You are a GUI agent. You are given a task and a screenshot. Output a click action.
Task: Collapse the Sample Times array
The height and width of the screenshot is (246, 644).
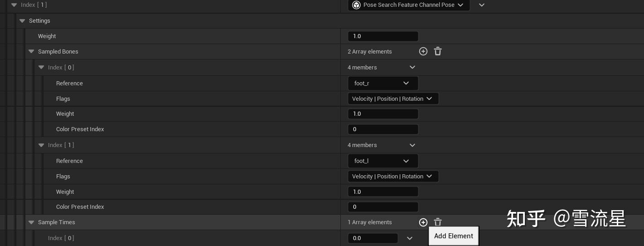point(31,222)
